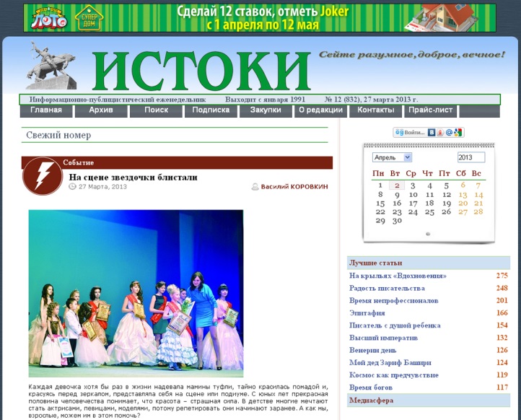
Task: Open the Апрель month dropdown
Action: 392,157
